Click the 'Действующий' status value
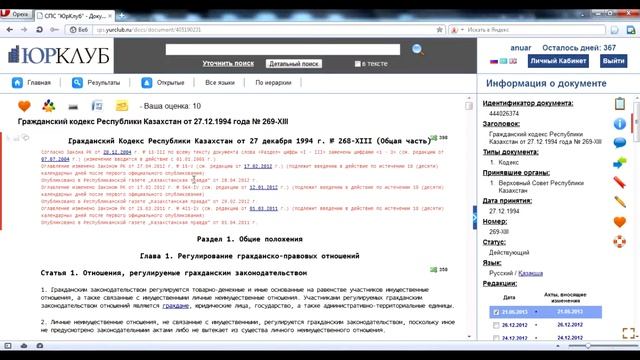 [509, 253]
